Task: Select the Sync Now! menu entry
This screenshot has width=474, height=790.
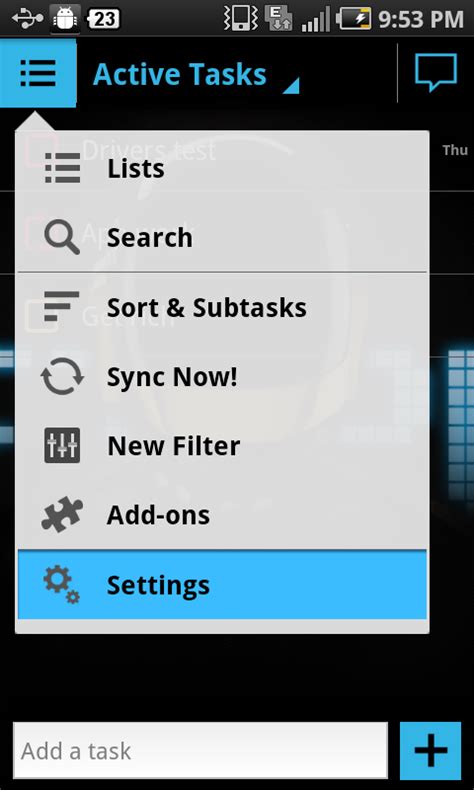Action: pos(222,377)
